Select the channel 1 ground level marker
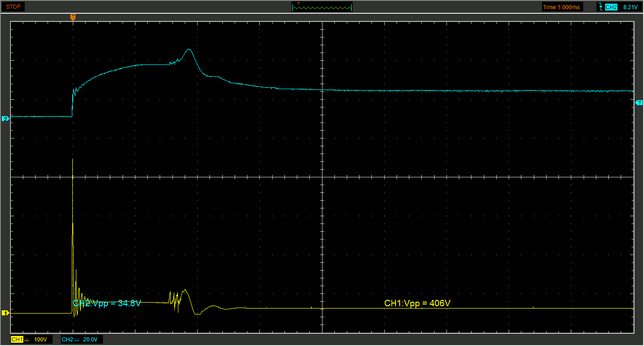Viewport: 644px width, 346px height. [x=5, y=313]
